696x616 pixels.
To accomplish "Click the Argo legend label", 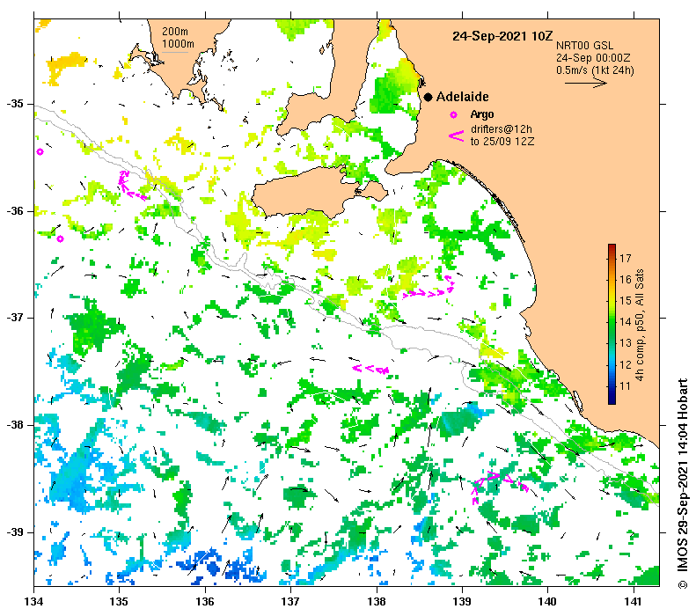I will 482,114.
